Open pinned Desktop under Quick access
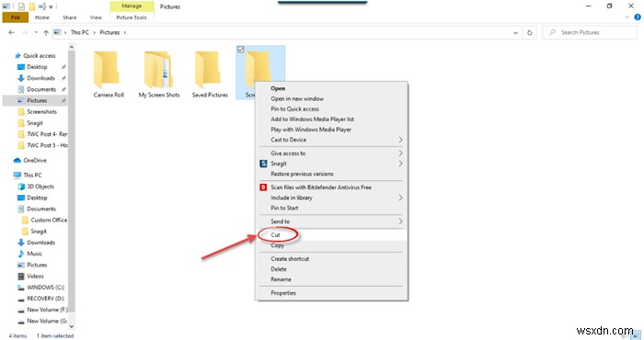This screenshot has height=340, width=644. click(37, 67)
